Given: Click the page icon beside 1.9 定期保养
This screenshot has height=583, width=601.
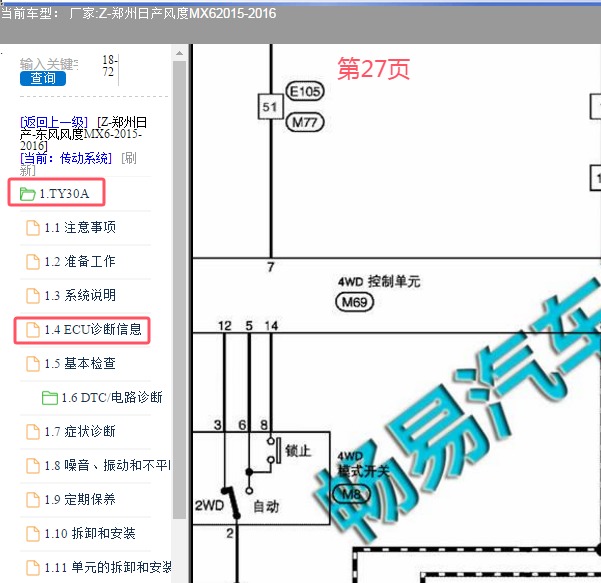Looking at the screenshot, I should (33, 499).
